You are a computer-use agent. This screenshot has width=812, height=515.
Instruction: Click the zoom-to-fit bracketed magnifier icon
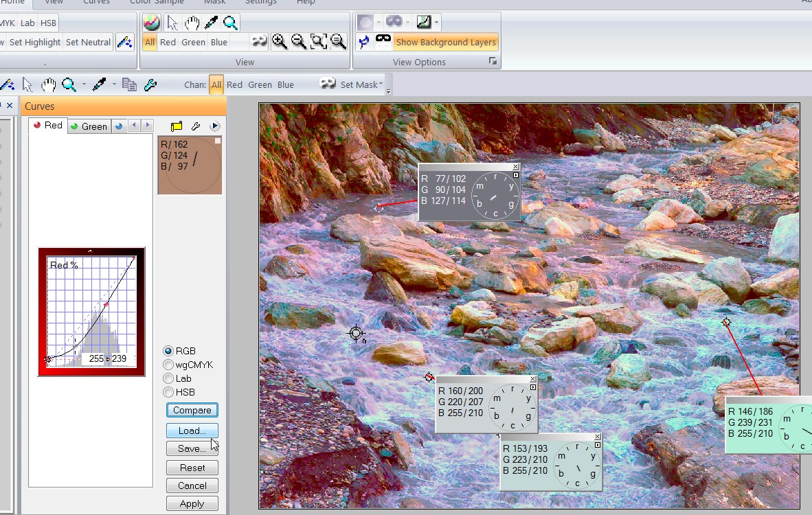(x=319, y=41)
